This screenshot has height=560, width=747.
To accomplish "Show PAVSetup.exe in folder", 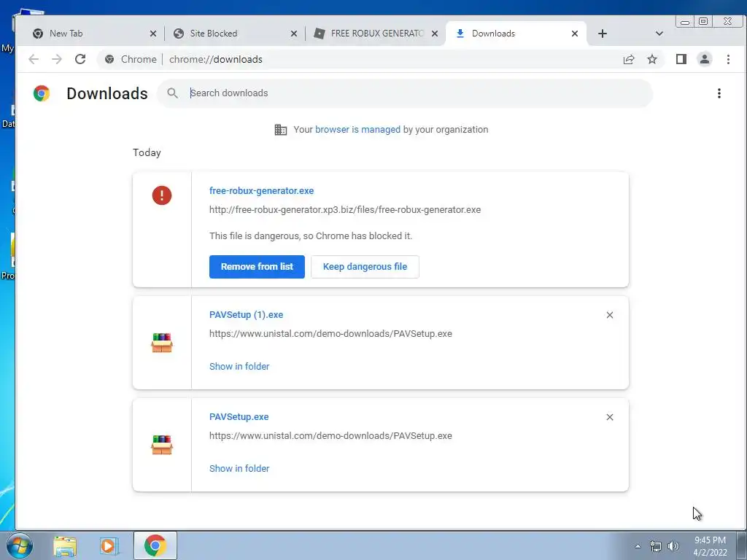I will (x=239, y=469).
